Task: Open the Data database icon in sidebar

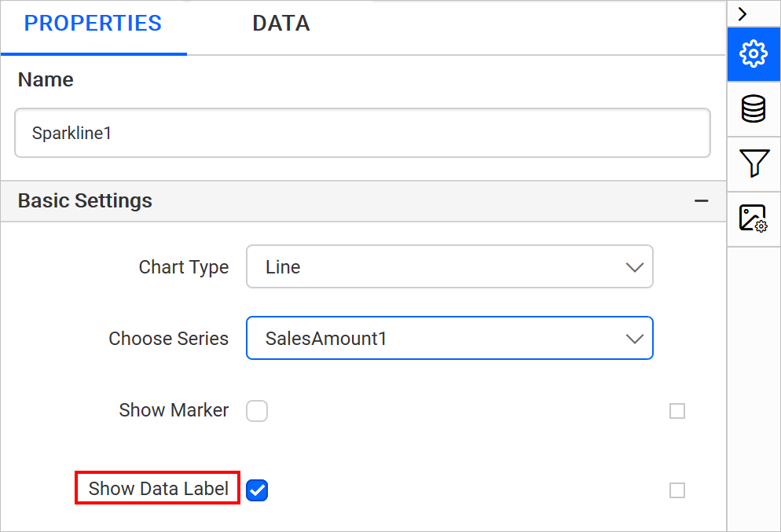Action: (753, 108)
